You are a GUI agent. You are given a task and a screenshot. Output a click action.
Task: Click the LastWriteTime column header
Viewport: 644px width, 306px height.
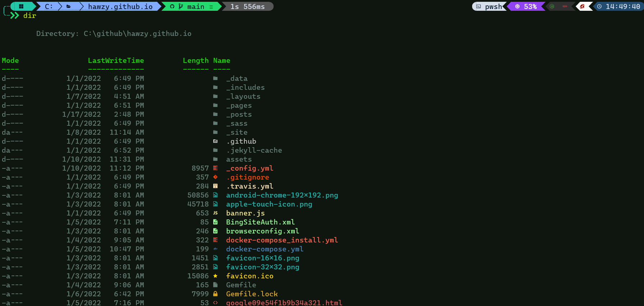pyautogui.click(x=116, y=60)
